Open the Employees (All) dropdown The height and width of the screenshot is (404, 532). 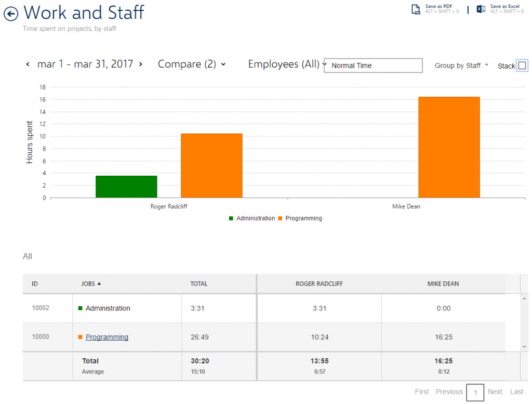click(x=287, y=64)
